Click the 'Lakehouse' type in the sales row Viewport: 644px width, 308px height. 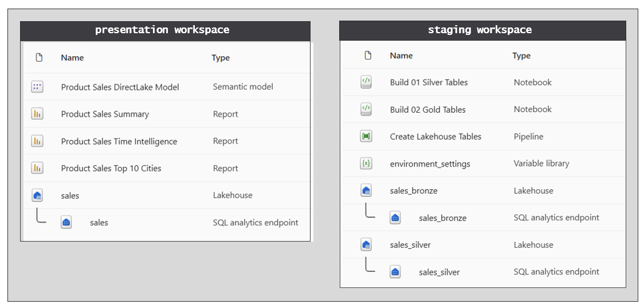click(x=233, y=195)
